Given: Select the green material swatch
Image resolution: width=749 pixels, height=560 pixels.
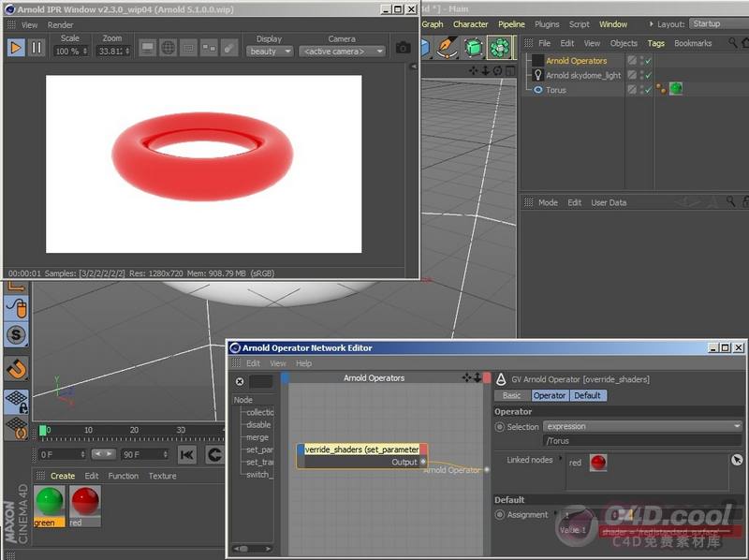Looking at the screenshot, I should [x=50, y=506].
